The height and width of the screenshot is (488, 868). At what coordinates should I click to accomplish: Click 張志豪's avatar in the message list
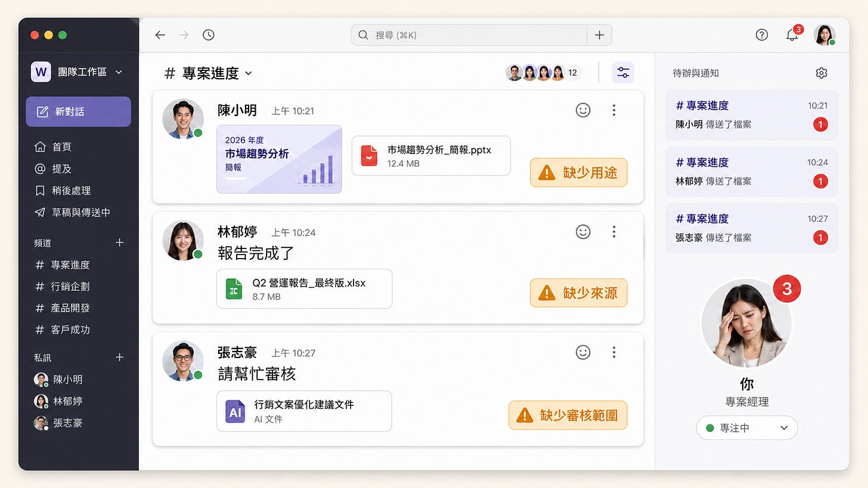182,361
